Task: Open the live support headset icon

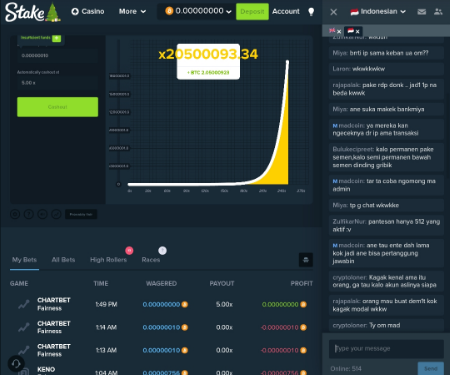Action: 16,364
